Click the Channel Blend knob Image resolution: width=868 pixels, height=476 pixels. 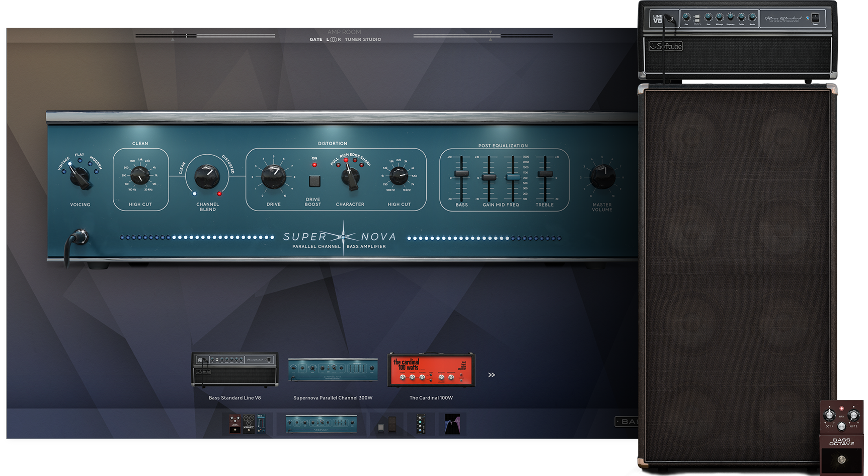[207, 176]
